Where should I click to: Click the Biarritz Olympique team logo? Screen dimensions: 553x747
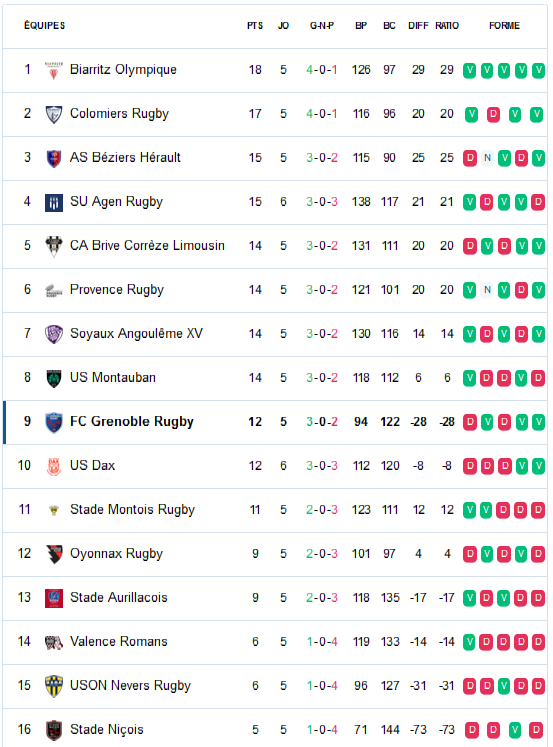point(54,71)
